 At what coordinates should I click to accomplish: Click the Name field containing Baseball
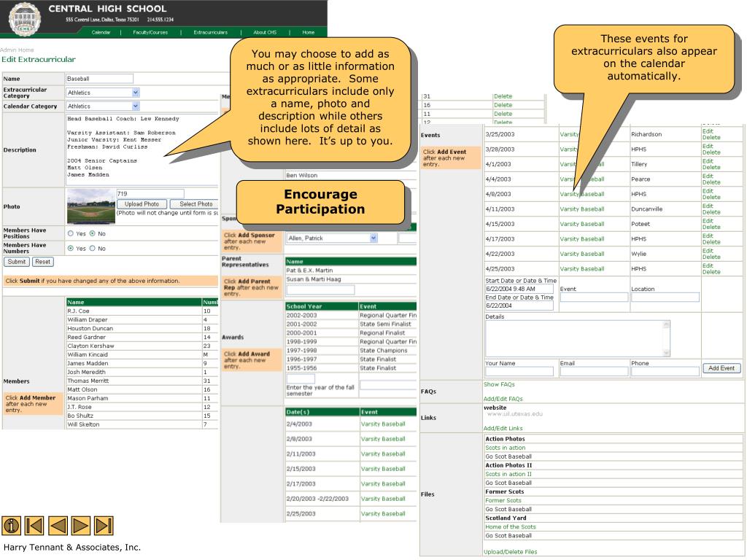(x=99, y=79)
